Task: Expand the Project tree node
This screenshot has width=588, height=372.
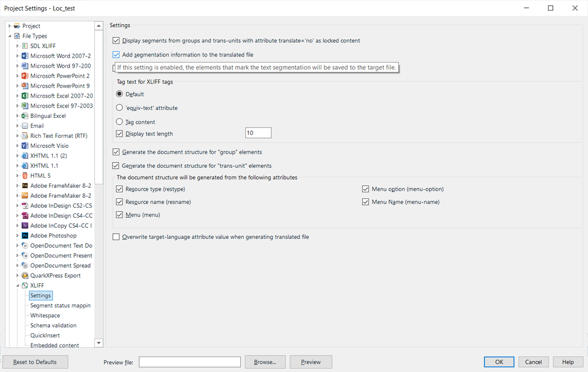Action: pos(9,26)
